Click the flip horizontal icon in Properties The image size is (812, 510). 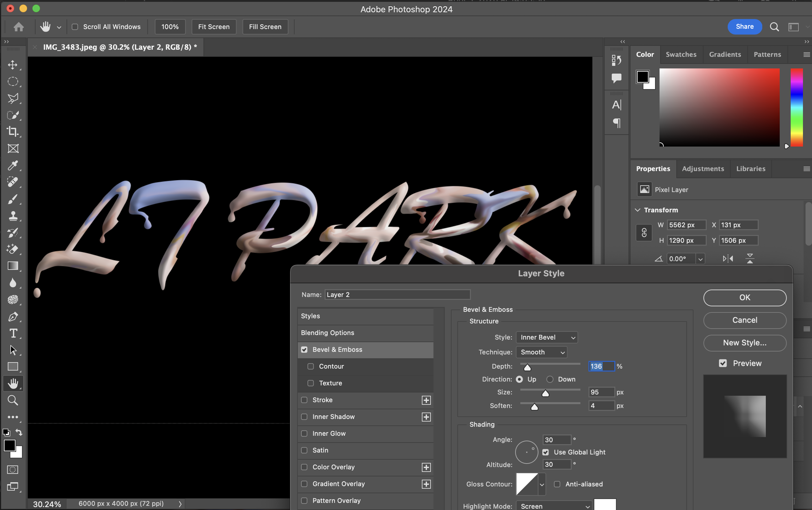point(728,259)
